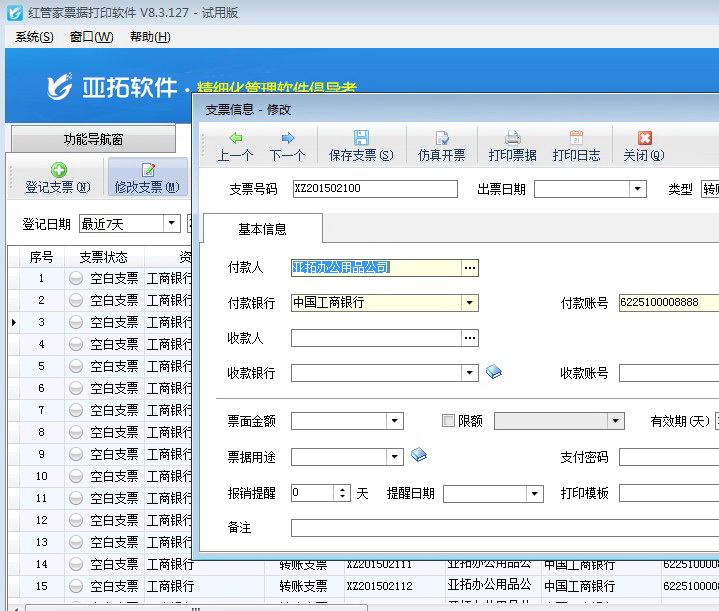This screenshot has width=719, height=611.
Task: Click status circle in row 5
Action: point(76,366)
